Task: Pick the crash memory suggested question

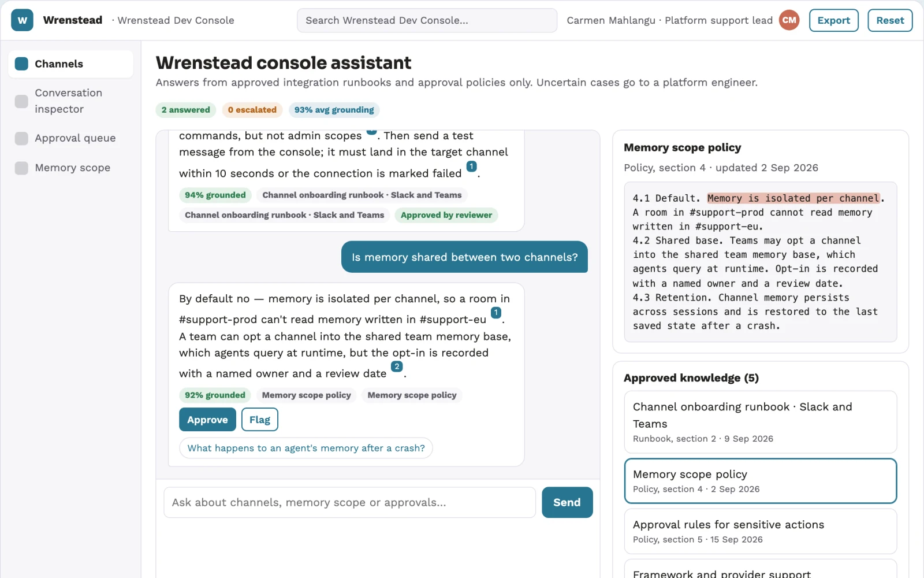Action: tap(306, 448)
